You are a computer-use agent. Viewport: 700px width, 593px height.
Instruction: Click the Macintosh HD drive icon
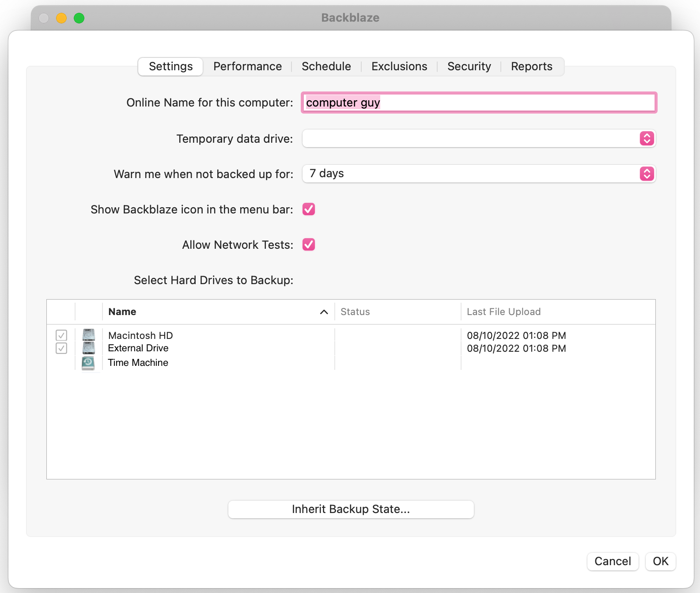click(x=89, y=335)
